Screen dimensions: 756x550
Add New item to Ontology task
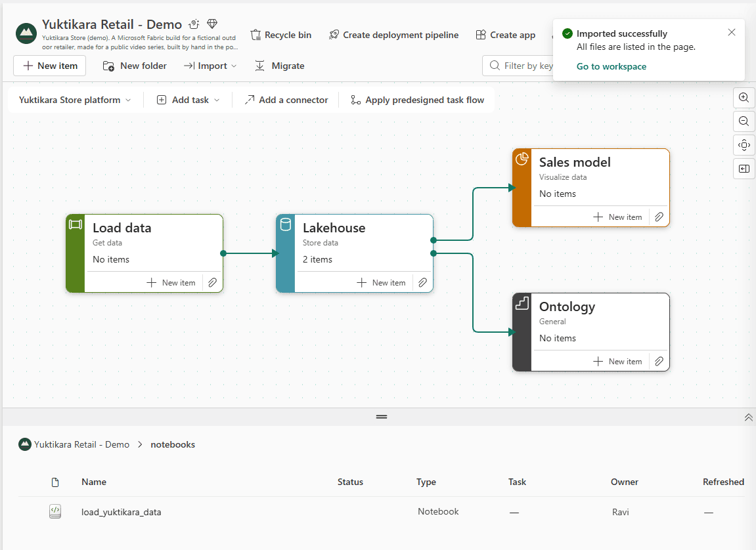617,362
